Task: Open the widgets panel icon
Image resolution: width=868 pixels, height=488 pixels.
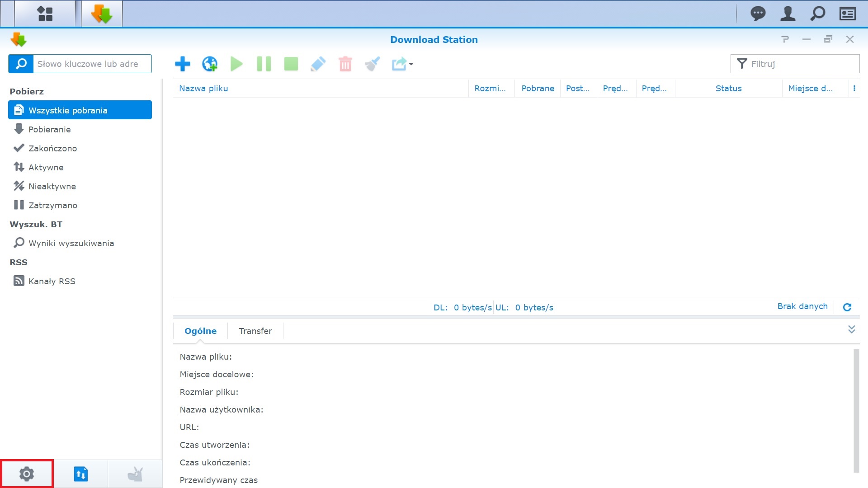Action: (847, 14)
